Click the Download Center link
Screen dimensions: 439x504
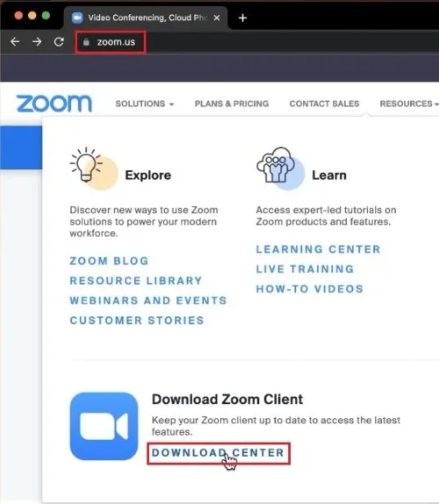[219, 452]
